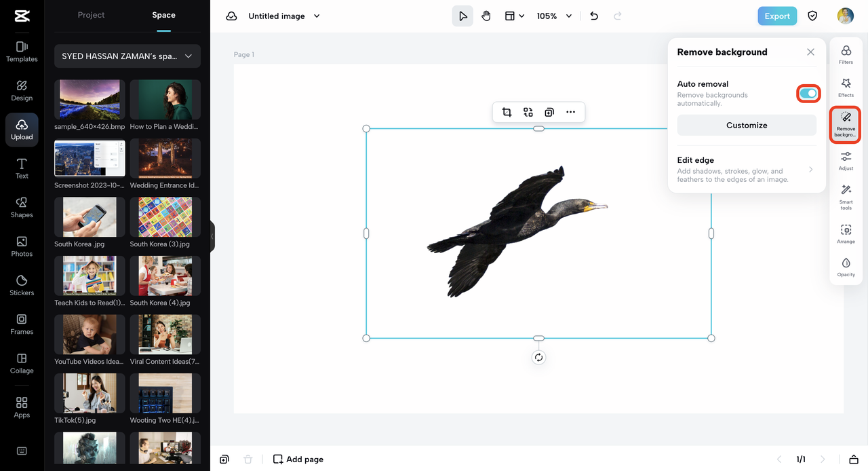Image resolution: width=868 pixels, height=471 pixels.
Task: Open more options in floating toolbar
Action: point(570,112)
